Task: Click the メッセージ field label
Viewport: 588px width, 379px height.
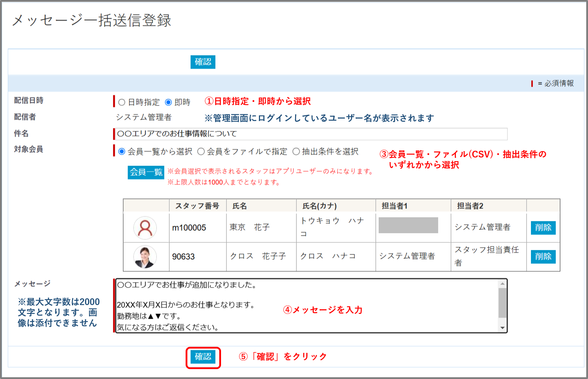Action: 32,284
